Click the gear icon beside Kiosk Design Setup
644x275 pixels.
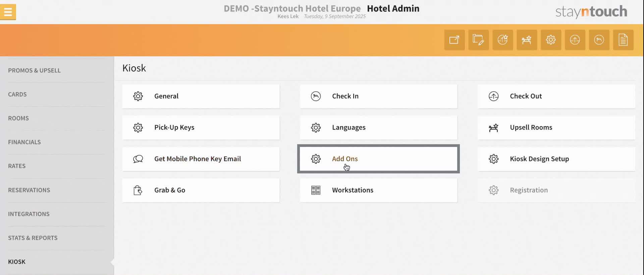[x=493, y=159]
